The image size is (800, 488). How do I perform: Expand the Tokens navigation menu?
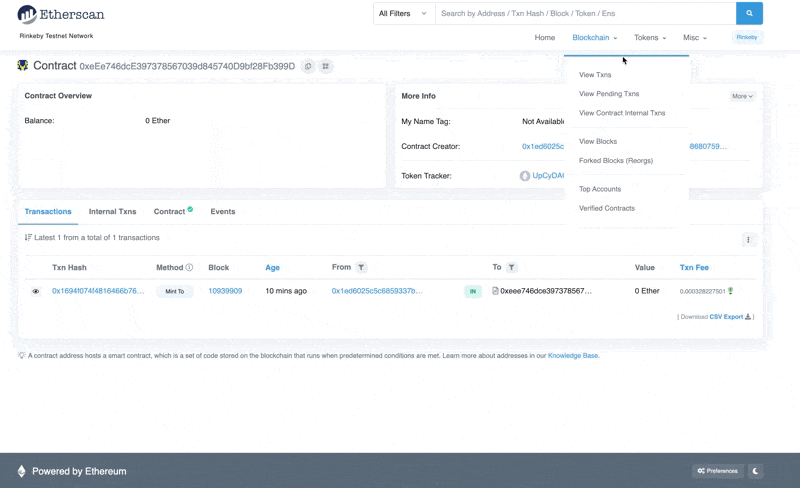pyautogui.click(x=650, y=38)
